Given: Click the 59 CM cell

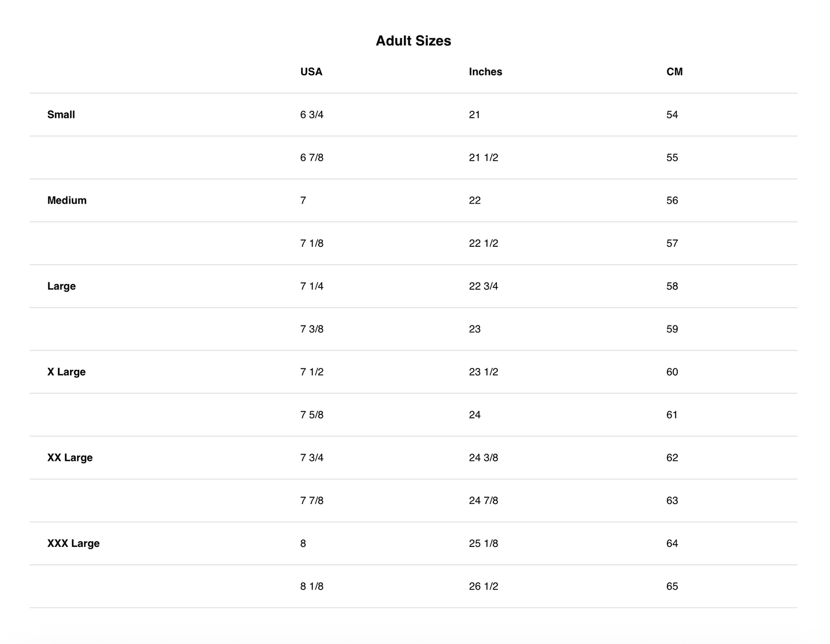Looking at the screenshot, I should tap(672, 329).
